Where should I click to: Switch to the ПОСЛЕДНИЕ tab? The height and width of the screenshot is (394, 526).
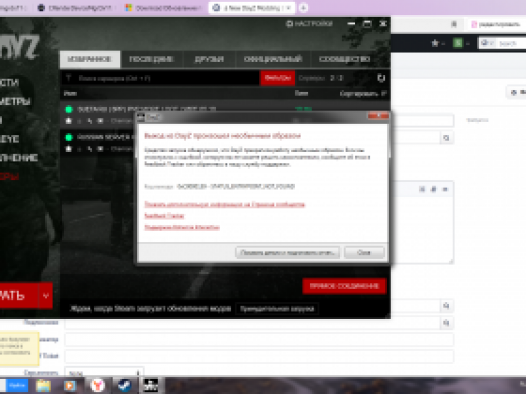151,59
